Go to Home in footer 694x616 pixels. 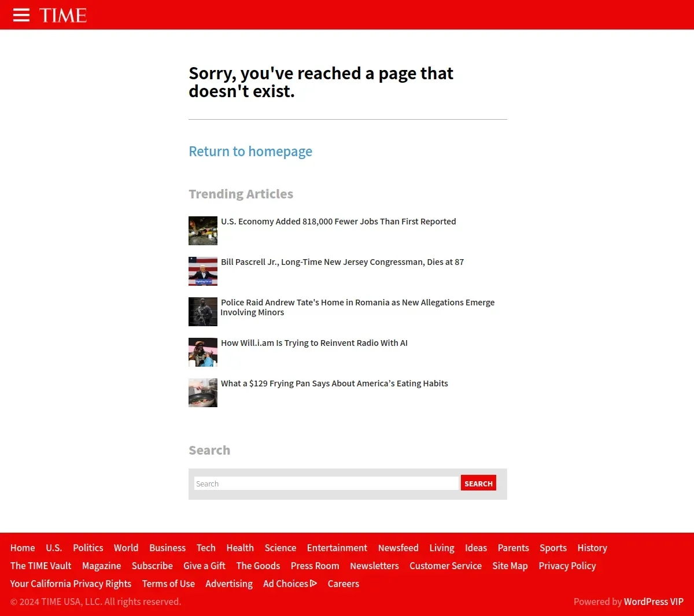pyautogui.click(x=23, y=548)
